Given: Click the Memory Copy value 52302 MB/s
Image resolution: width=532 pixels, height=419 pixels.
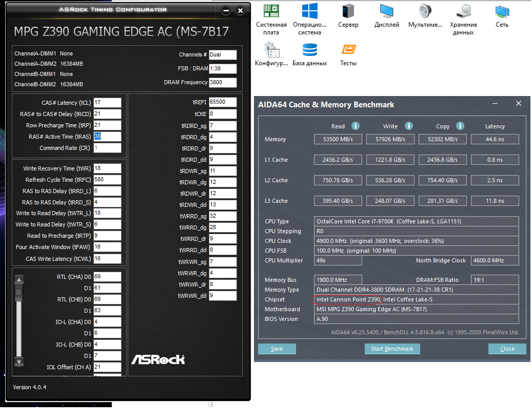Looking at the screenshot, I should pos(442,139).
